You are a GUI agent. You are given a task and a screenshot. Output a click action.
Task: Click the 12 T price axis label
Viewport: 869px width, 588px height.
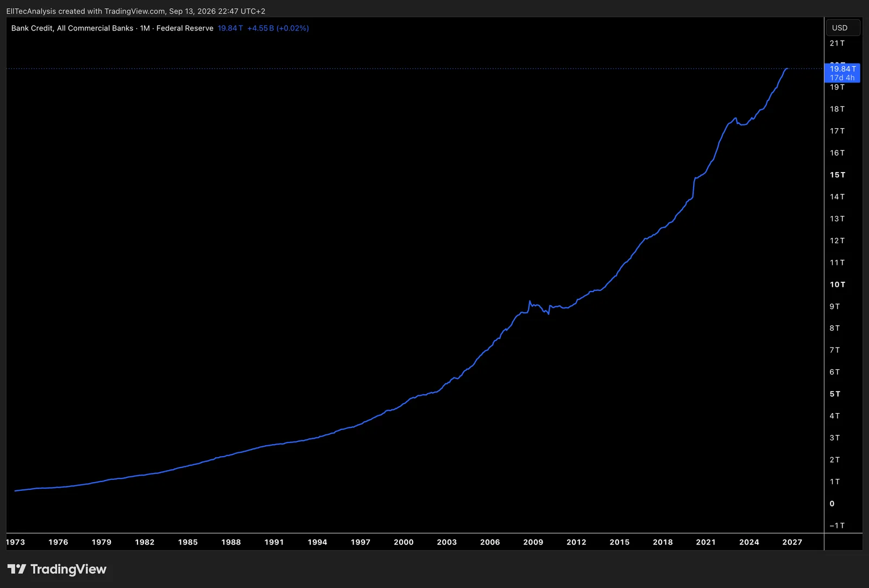(x=837, y=241)
